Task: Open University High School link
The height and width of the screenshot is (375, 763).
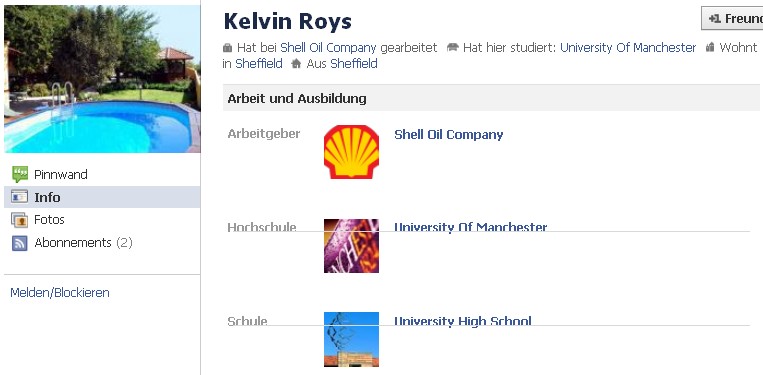Action: tap(463, 321)
